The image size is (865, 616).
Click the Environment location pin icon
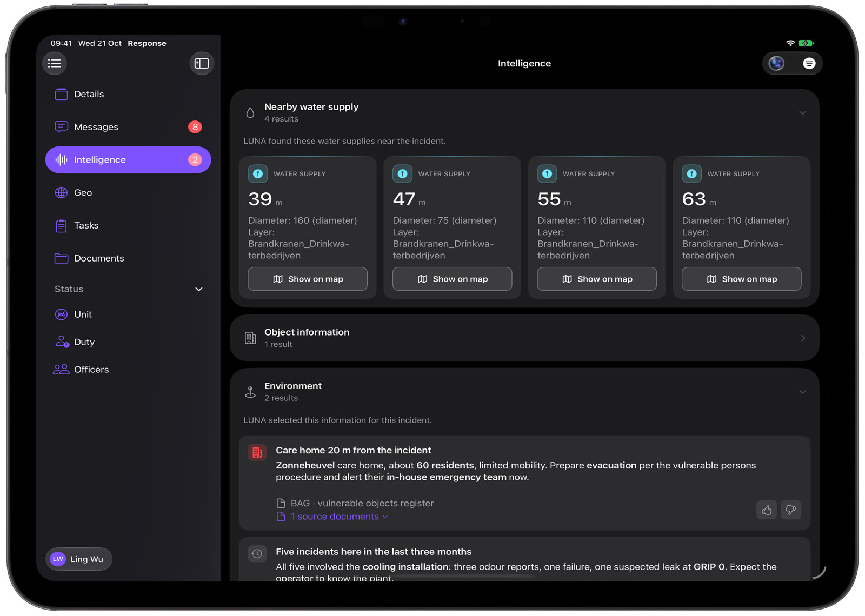[x=250, y=392]
